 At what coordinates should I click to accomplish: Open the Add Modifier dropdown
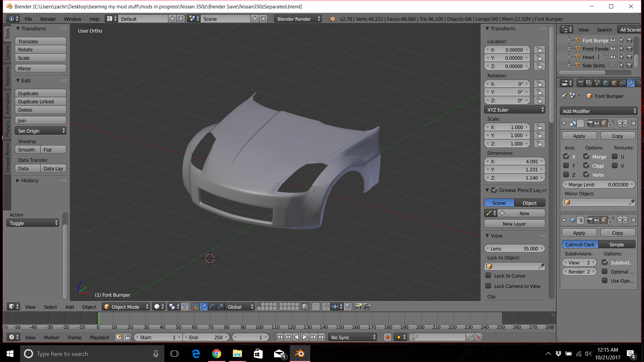coord(598,111)
